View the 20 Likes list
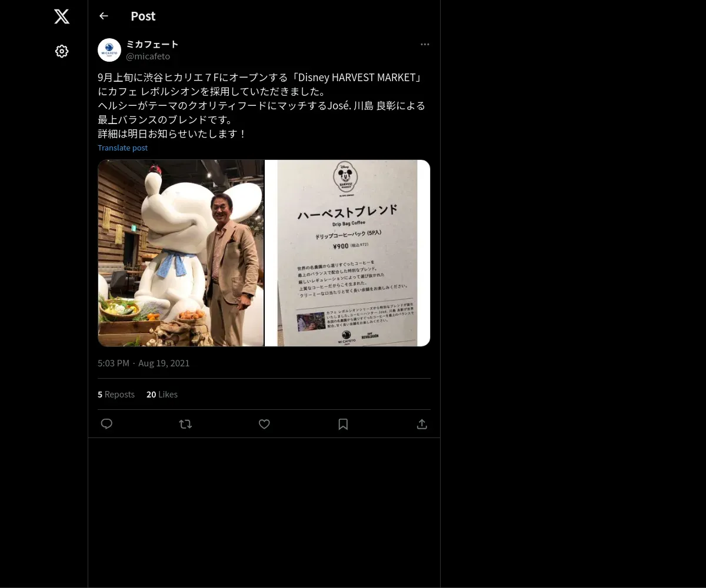Image resolution: width=706 pixels, height=588 pixels. pos(162,395)
